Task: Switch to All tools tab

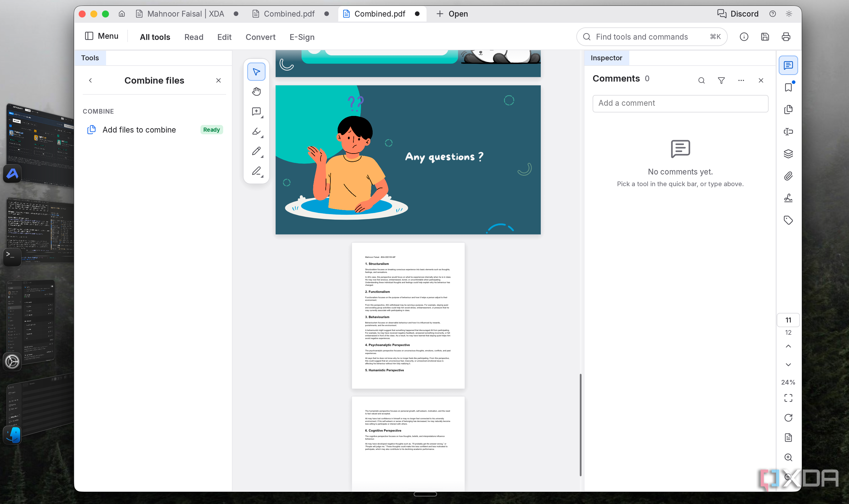Action: 155,37
